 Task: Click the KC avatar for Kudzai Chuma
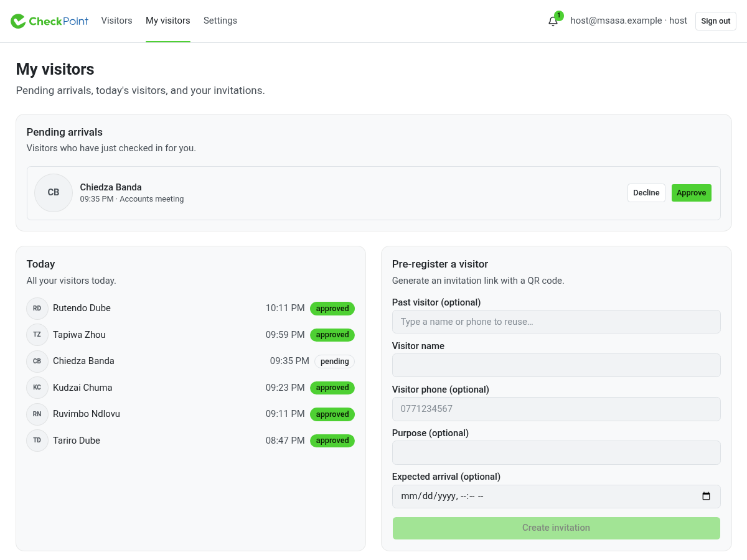tap(37, 388)
